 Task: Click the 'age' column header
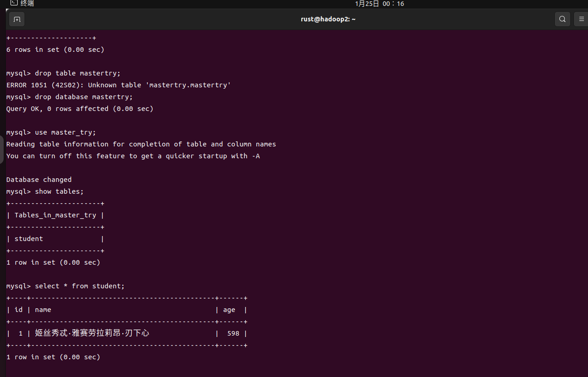coord(229,310)
